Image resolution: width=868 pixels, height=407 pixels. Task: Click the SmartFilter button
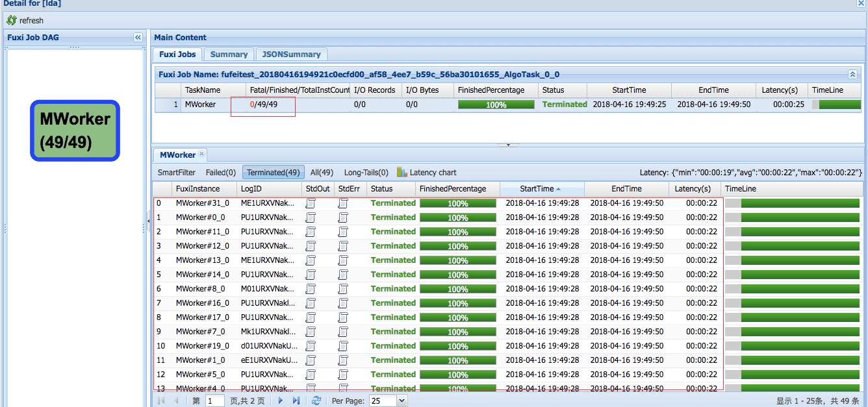(x=177, y=173)
